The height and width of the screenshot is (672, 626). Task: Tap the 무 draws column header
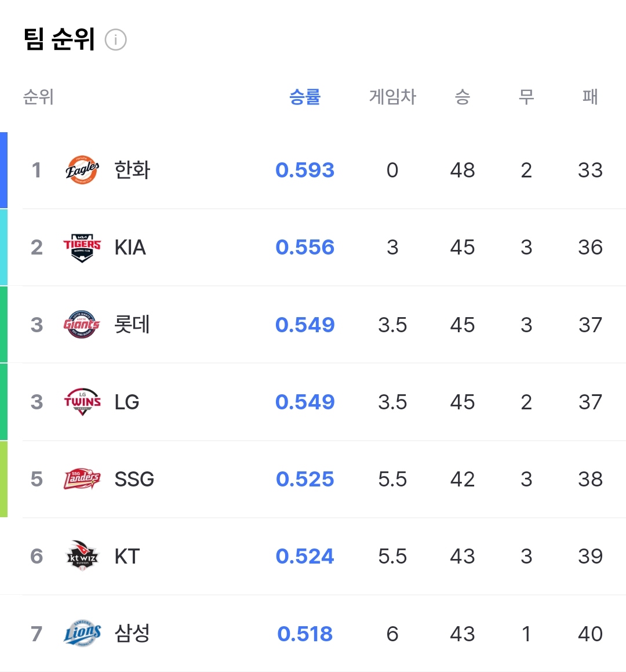point(526,97)
